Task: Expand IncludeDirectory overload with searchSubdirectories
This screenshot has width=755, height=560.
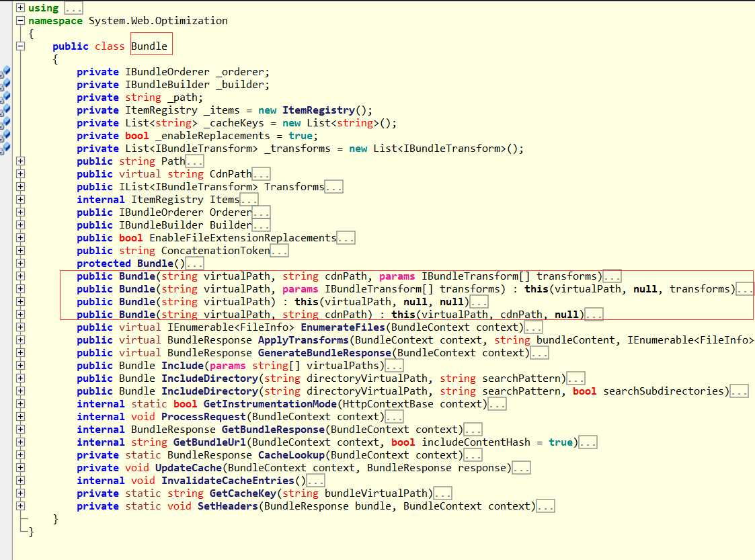Action: pos(20,391)
